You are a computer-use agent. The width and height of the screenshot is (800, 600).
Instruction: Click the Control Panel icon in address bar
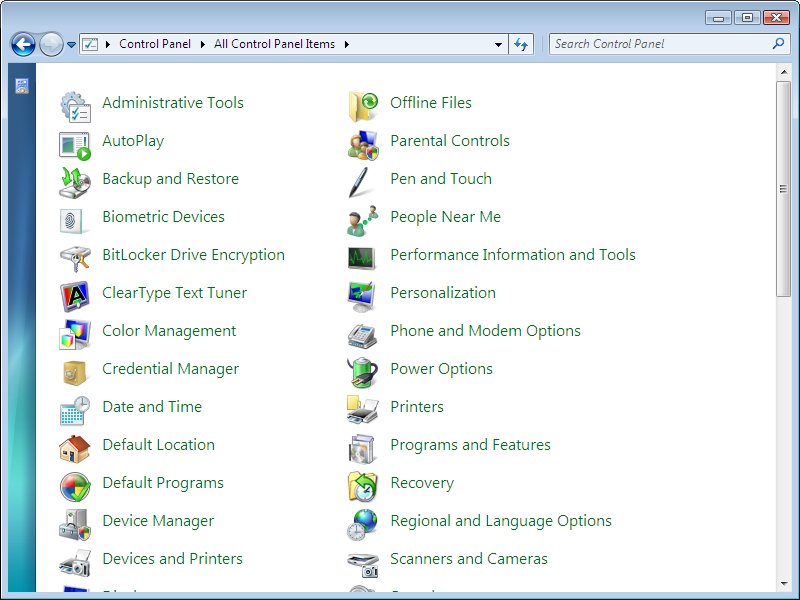[90, 44]
